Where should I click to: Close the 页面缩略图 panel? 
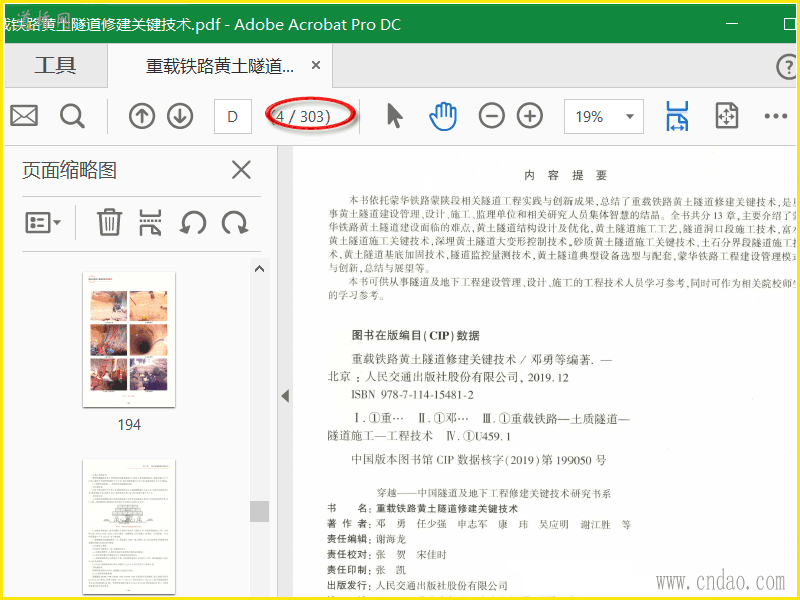pos(241,169)
